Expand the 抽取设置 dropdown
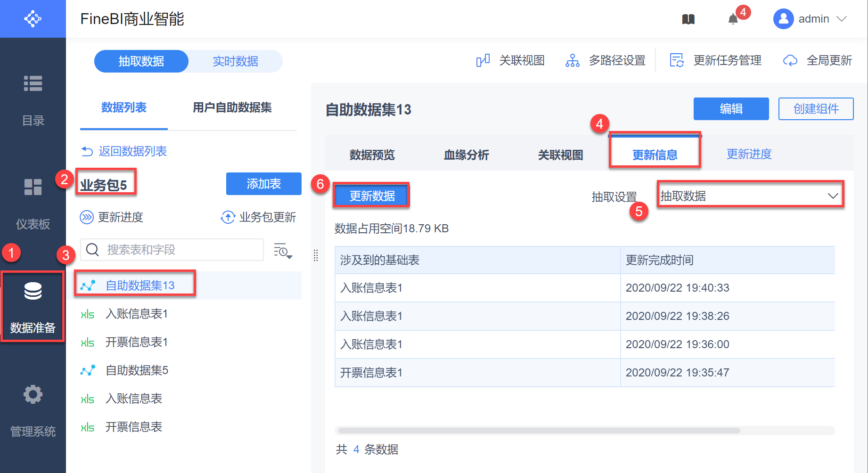The image size is (868, 473). click(750, 196)
